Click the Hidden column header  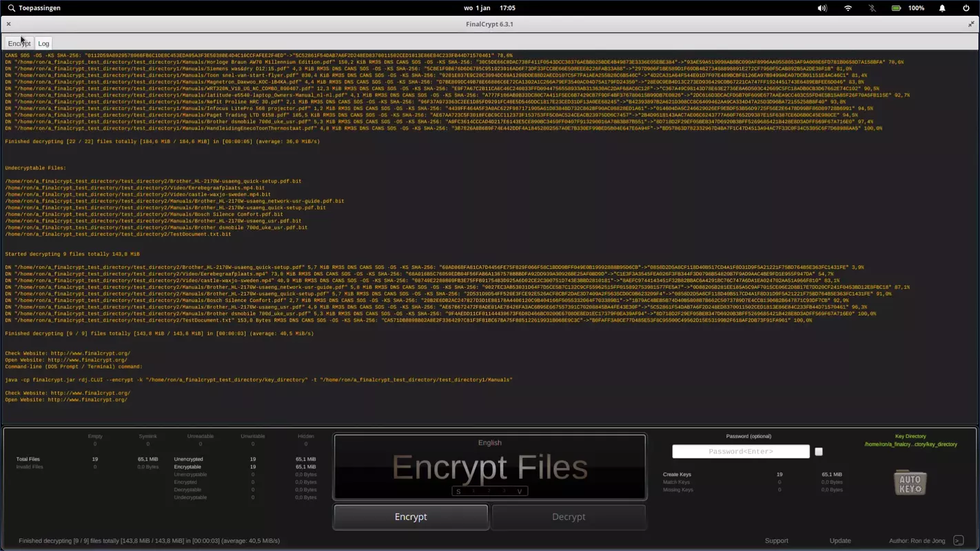pyautogui.click(x=306, y=436)
